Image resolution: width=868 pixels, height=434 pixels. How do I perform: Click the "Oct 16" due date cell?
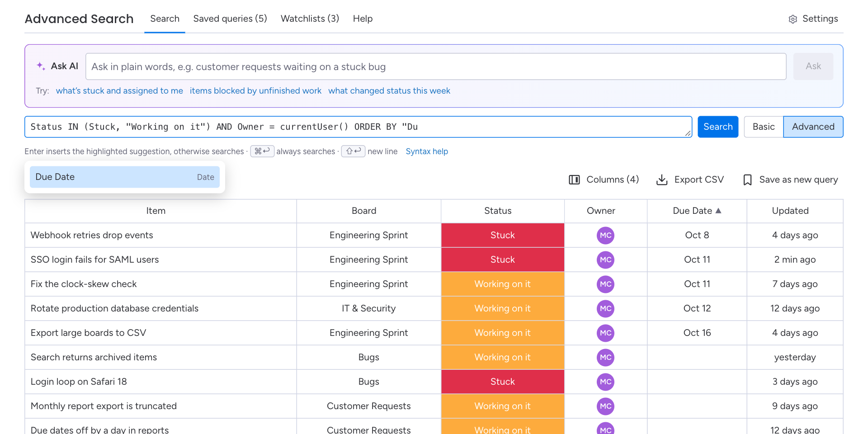tap(697, 333)
